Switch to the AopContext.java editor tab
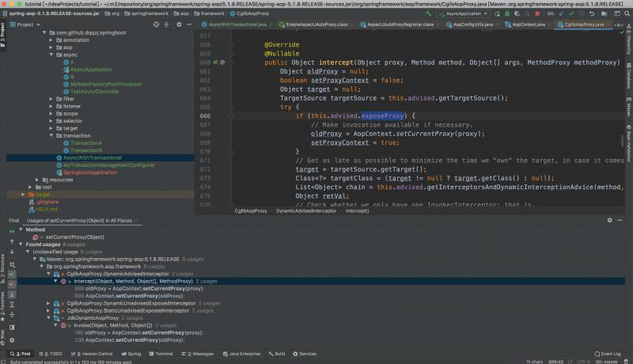Screen dimensions: 633x364 [528, 25]
